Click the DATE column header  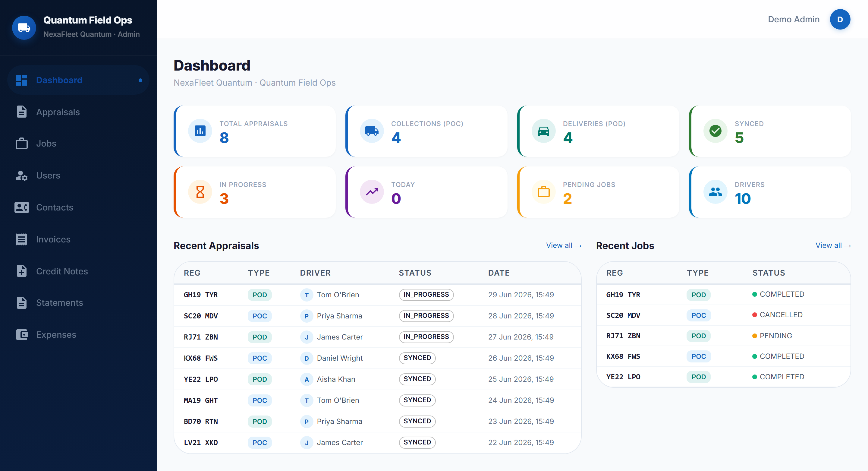(499, 273)
